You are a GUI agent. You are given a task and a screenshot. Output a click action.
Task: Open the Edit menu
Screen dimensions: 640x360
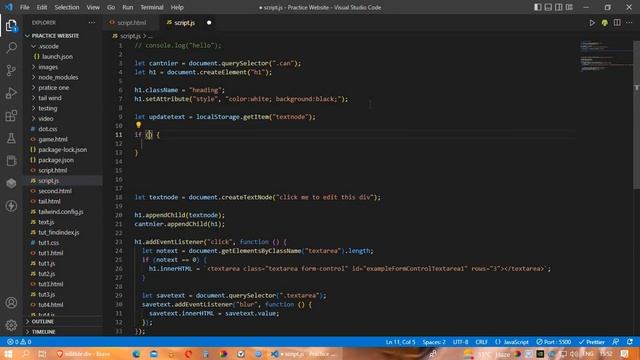[42, 7]
